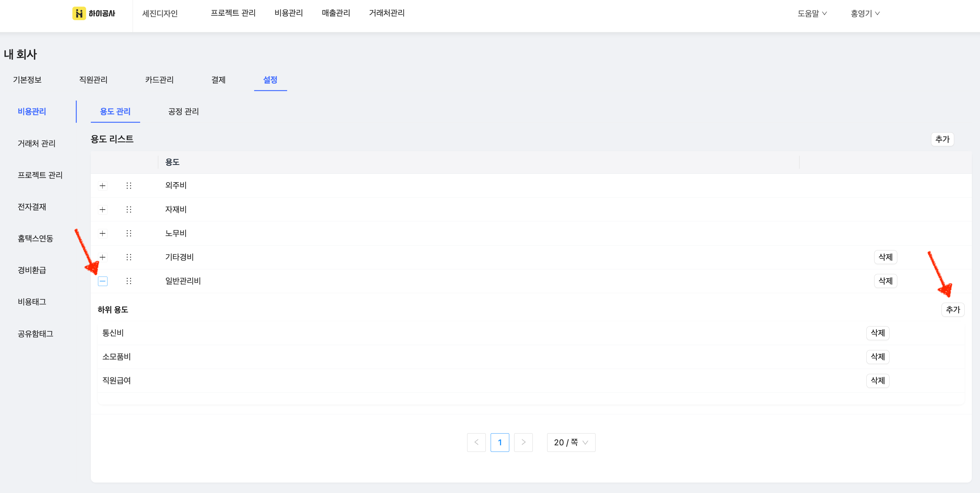
Task: Collapse the 일반관리비 row
Action: (x=102, y=281)
